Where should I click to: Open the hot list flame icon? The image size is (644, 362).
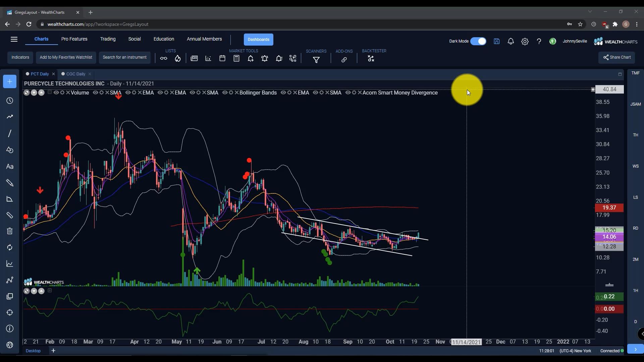178,59
